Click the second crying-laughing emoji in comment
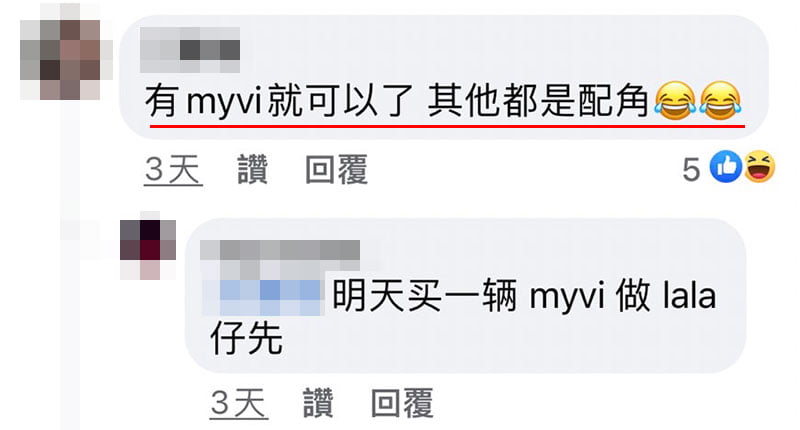 coord(720,102)
